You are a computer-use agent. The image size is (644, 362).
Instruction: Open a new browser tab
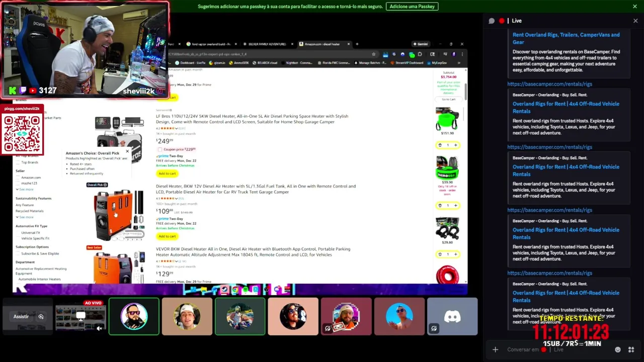pyautogui.click(x=357, y=44)
